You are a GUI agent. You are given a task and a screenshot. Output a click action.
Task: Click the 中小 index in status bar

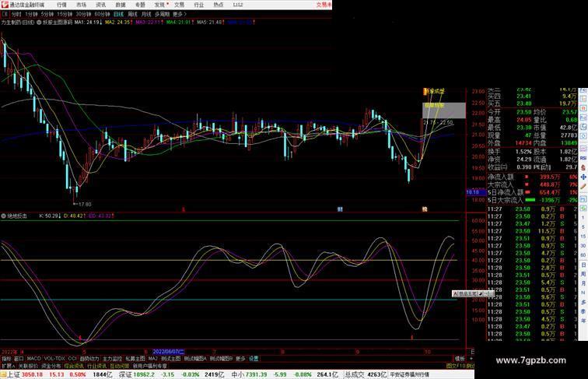238,374
